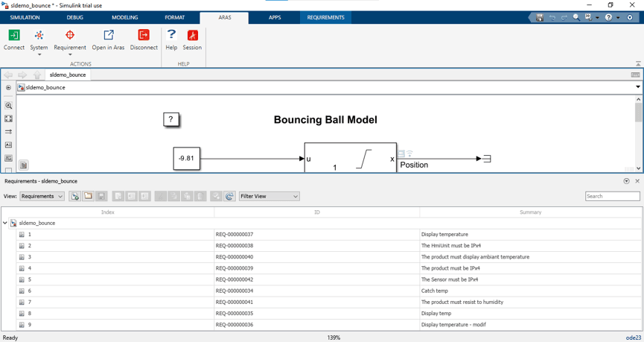Switch to the FORMAT ribbon tab
Screen dimensions: 644x342
[x=175, y=17]
